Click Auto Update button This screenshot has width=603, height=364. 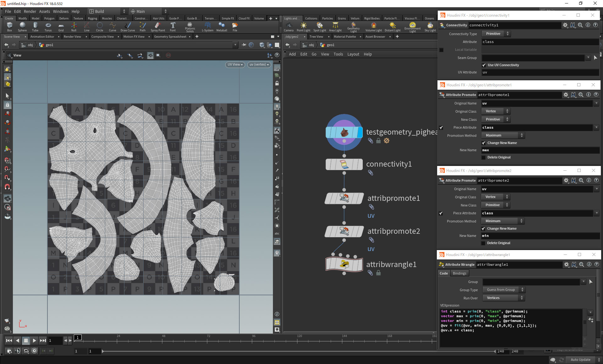pos(580,360)
